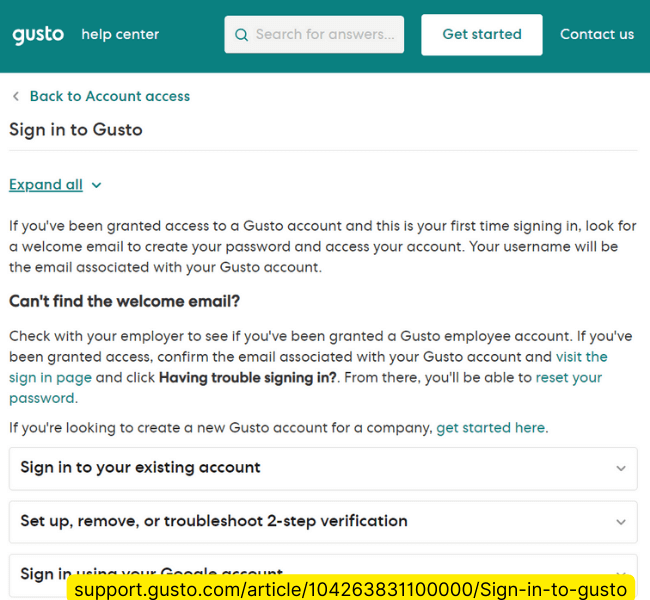
Task: Open the help center home link
Action: 120,34
